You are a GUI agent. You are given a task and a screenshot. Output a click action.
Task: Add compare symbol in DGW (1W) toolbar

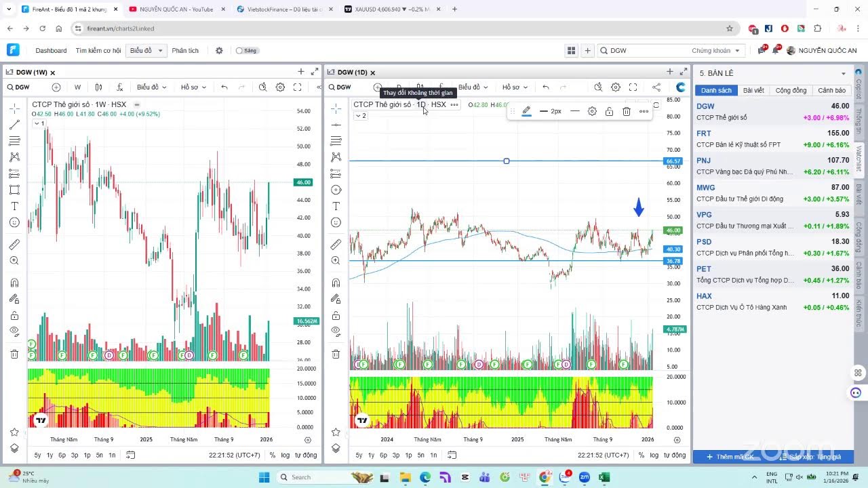[56, 87]
